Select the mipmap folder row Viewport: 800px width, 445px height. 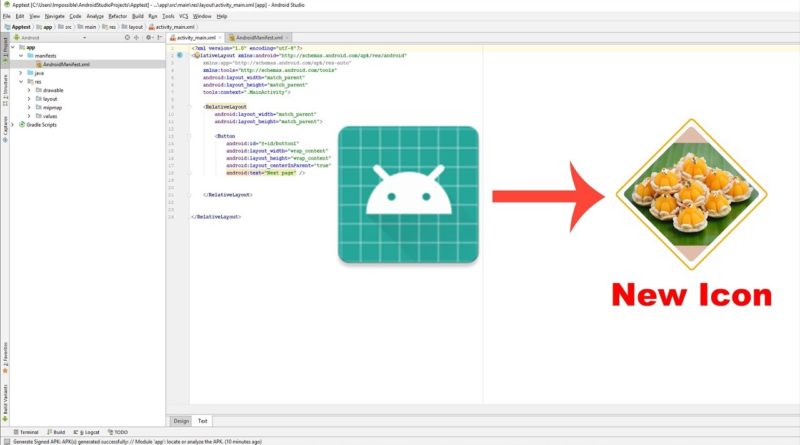coord(87,108)
